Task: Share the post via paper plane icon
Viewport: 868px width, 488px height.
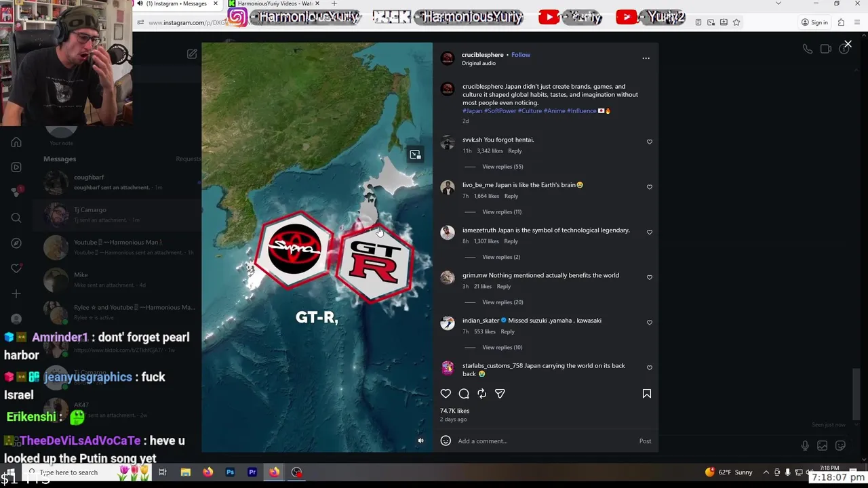Action: coord(500,394)
